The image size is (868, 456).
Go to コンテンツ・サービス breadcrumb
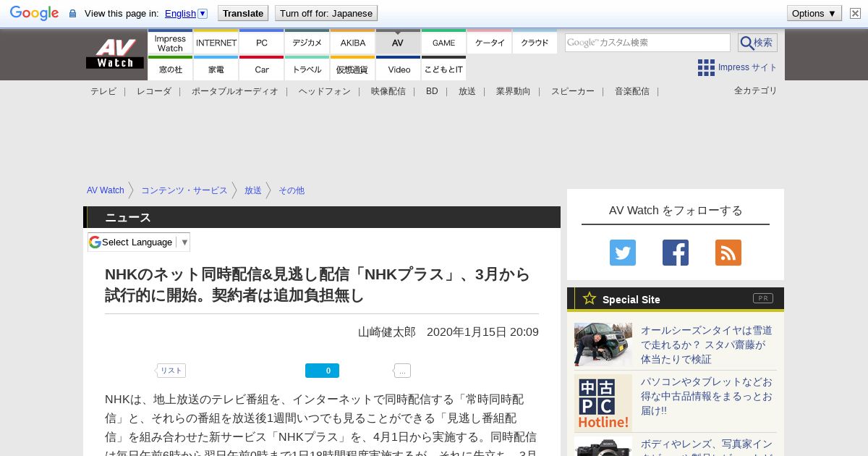coord(184,190)
